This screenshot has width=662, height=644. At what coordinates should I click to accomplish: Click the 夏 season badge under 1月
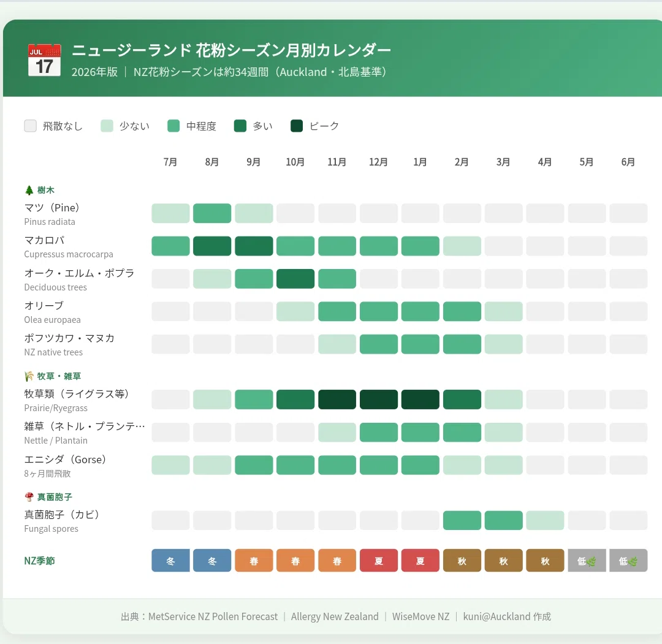[420, 561]
